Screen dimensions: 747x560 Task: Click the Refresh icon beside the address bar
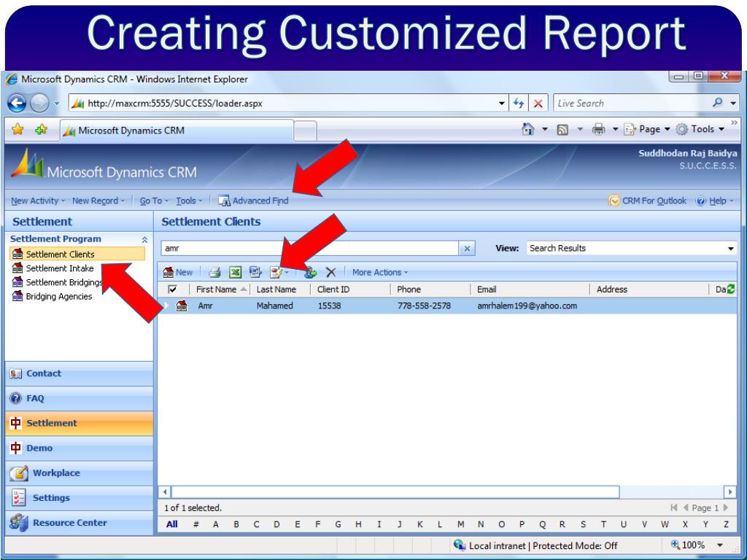[x=519, y=103]
